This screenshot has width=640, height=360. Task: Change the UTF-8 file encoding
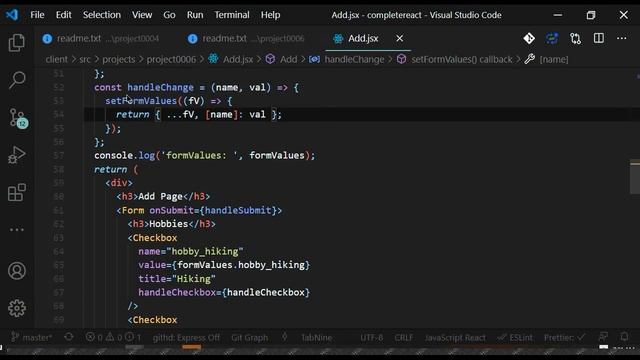tap(371, 338)
